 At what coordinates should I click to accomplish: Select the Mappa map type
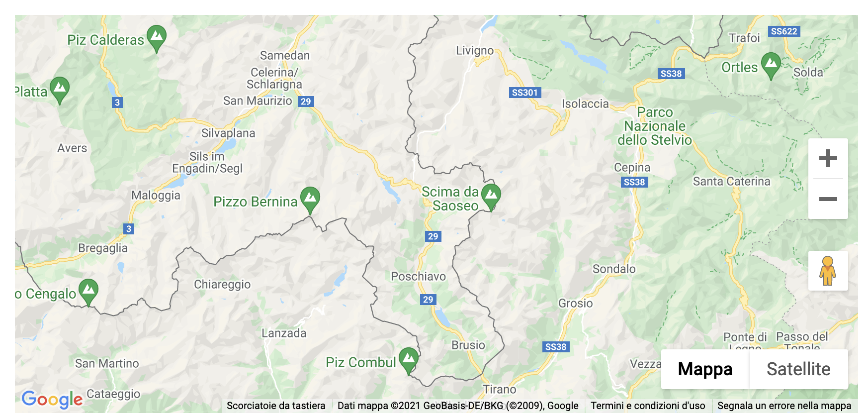pos(705,369)
